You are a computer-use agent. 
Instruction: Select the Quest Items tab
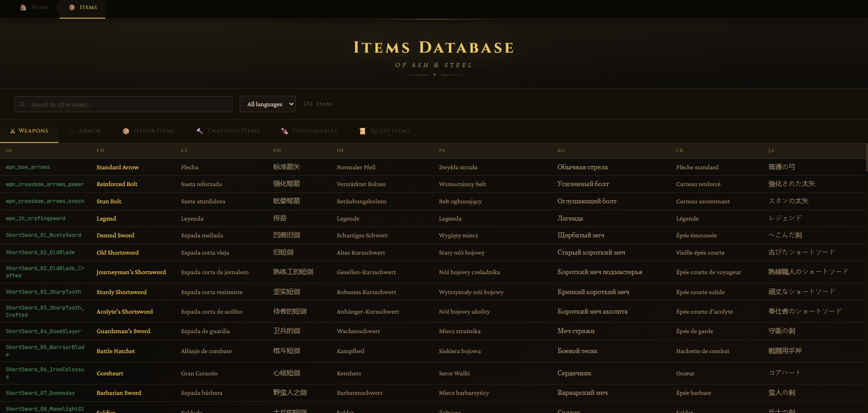(x=385, y=131)
